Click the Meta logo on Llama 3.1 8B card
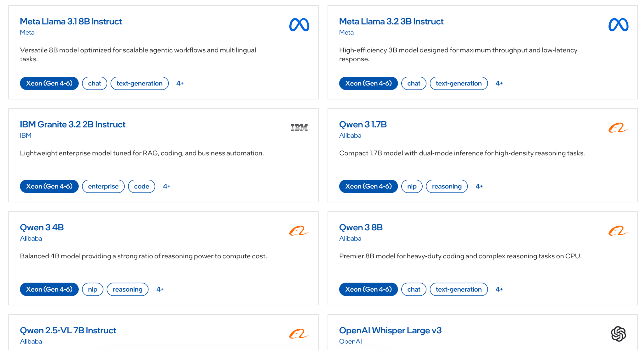Image resolution: width=644 pixels, height=350 pixels. click(299, 25)
